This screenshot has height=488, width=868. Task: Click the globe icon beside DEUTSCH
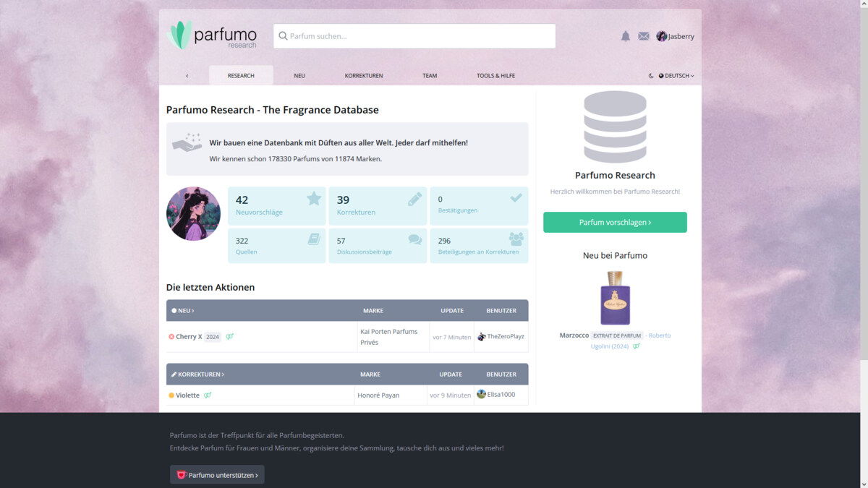point(661,75)
